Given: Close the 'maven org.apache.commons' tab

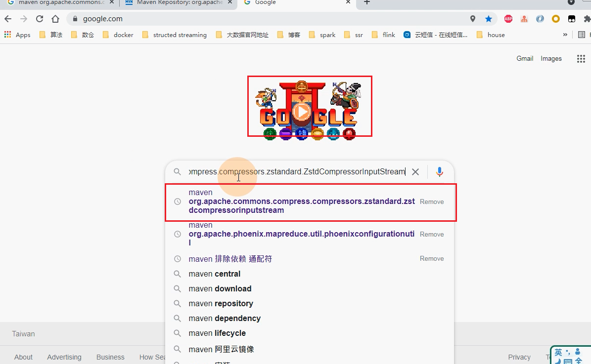Looking at the screenshot, I should (112, 2).
